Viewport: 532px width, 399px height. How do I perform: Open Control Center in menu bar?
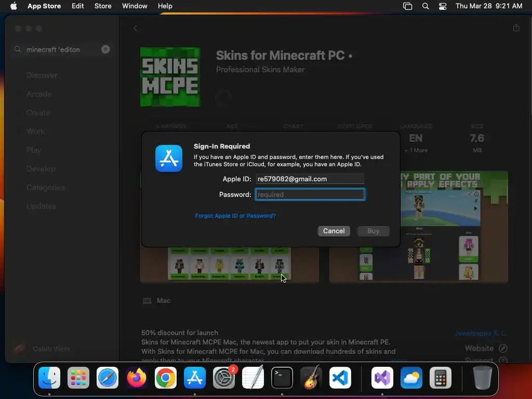443,6
